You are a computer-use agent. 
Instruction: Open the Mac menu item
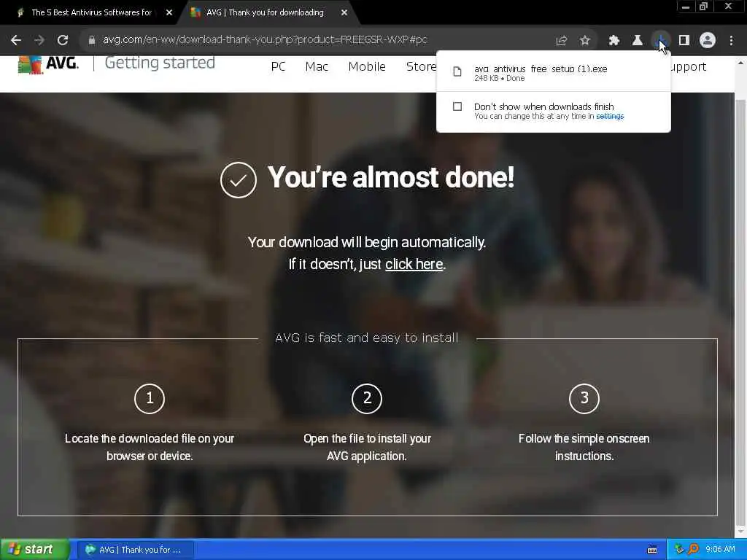coord(317,66)
